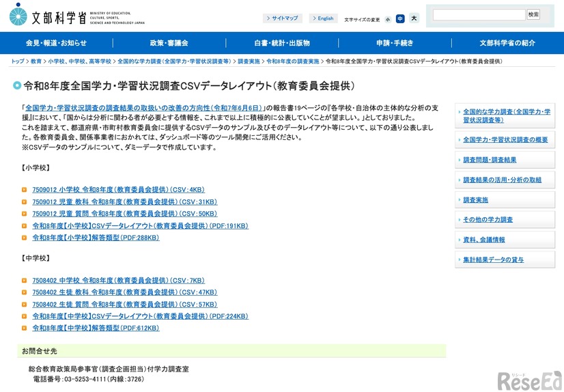The image size is (564, 392).
Task: Open sidebar 集計結果データの貸与
Action: coord(505,260)
